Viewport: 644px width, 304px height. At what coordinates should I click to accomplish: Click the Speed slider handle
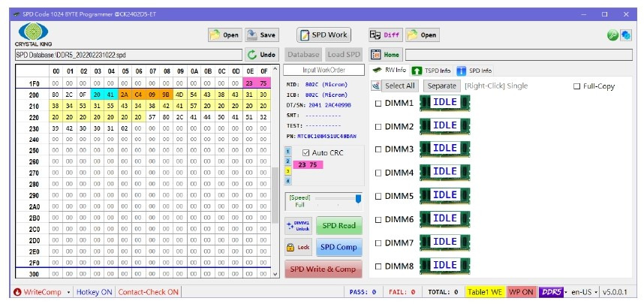pyautogui.click(x=358, y=199)
